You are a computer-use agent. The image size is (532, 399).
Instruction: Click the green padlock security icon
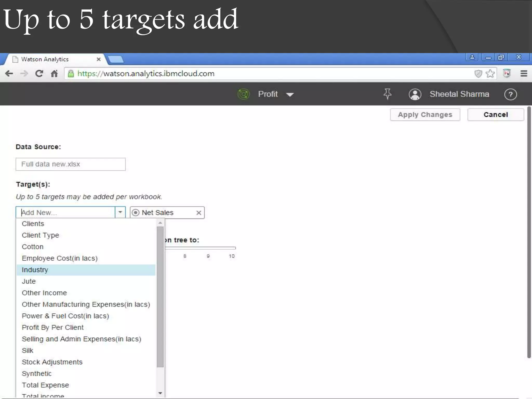(x=71, y=74)
